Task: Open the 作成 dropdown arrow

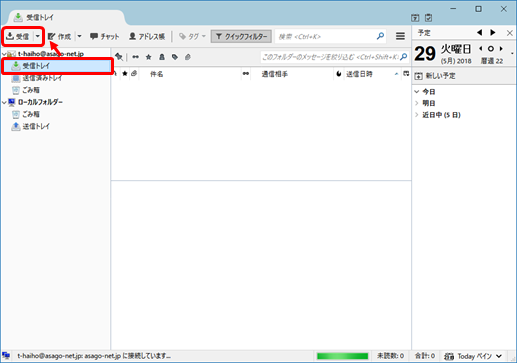Action: (79, 36)
